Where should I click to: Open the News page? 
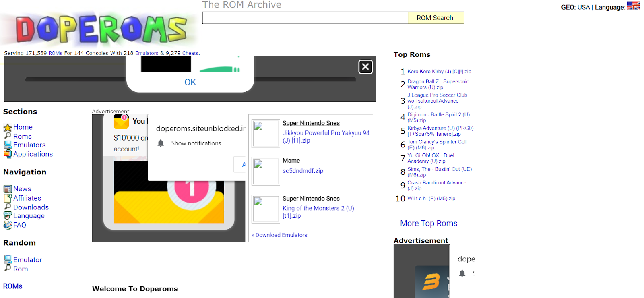pos(22,189)
